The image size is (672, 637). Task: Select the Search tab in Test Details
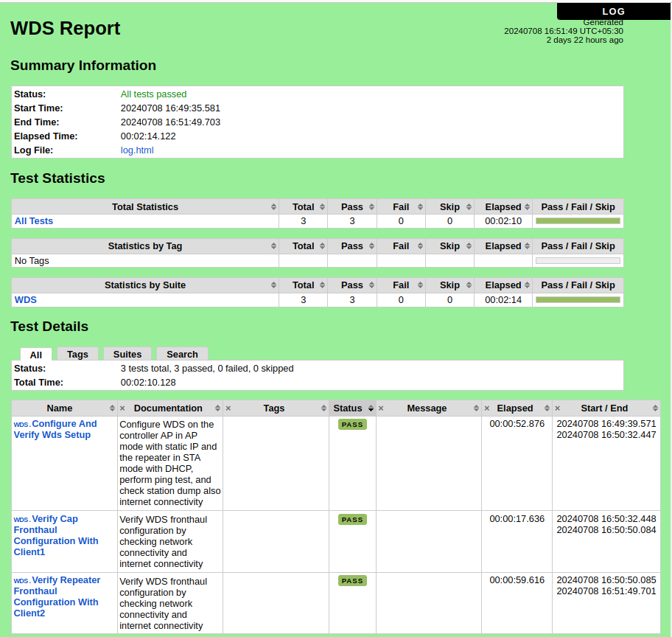182,354
